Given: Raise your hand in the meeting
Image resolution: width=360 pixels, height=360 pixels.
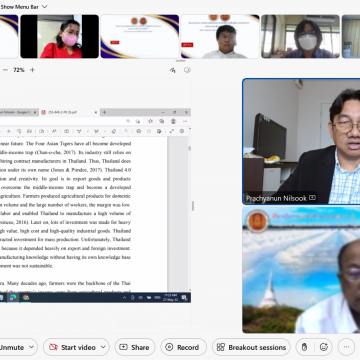Looking at the screenshot, I should [304, 347].
